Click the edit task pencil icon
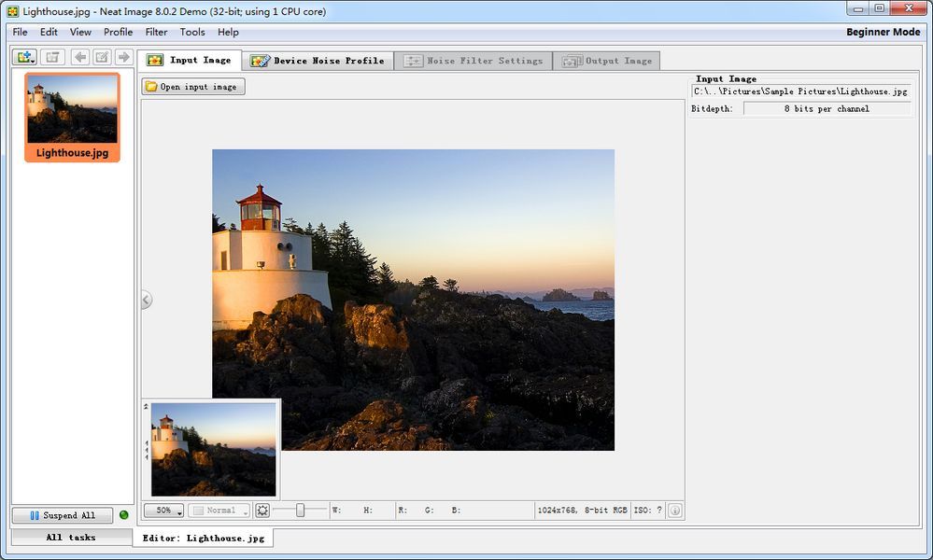The height and width of the screenshot is (560, 933). pyautogui.click(x=102, y=57)
